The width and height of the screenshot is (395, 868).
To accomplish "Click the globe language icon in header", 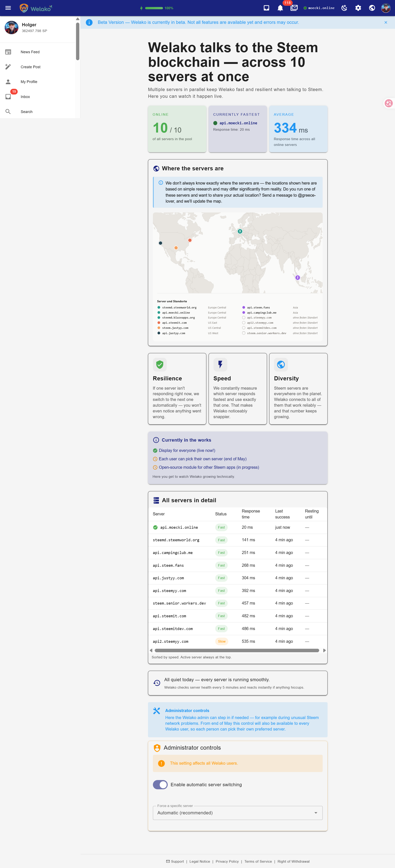I will pos(372,8).
